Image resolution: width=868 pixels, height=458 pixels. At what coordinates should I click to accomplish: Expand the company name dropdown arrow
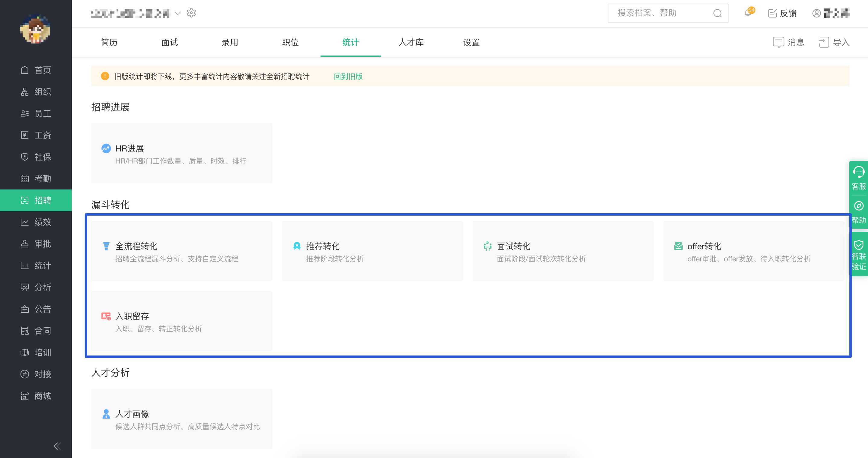click(178, 13)
